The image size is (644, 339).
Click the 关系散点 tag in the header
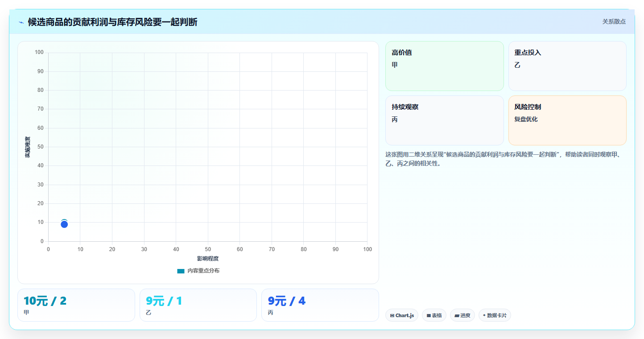click(614, 21)
